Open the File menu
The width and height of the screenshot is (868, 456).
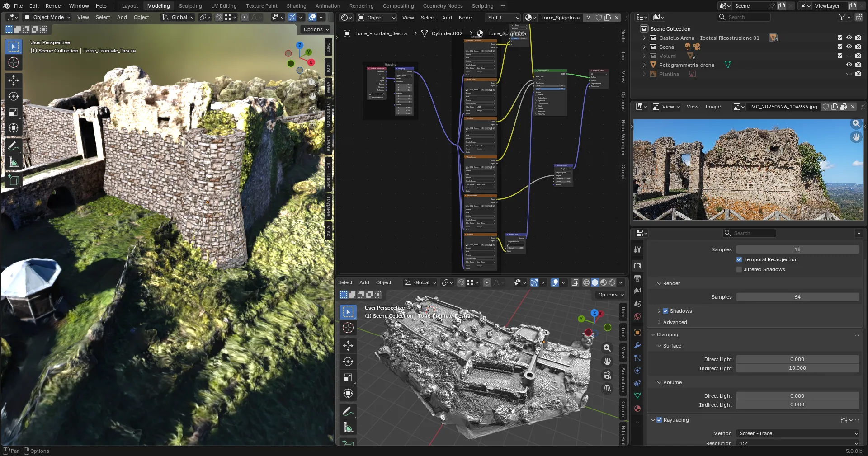coord(18,6)
